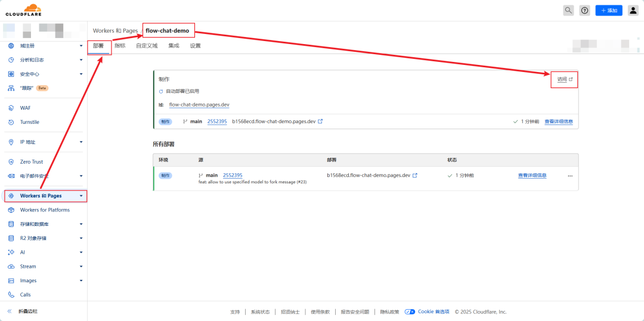Open the three-dots menu on deployment row

[570, 176]
